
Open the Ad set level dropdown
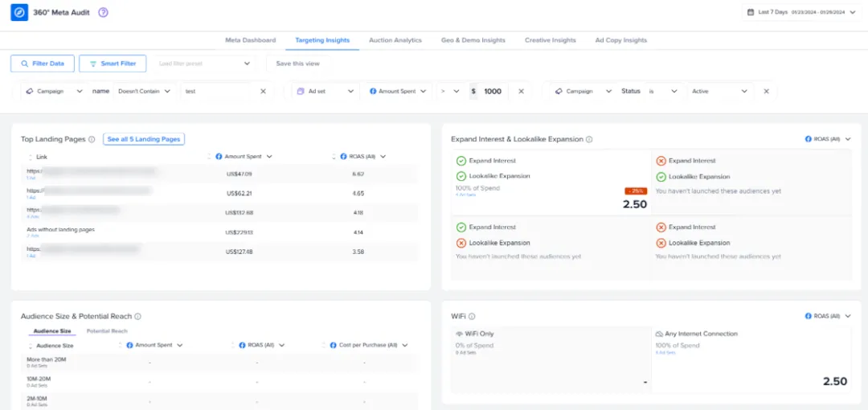point(325,92)
